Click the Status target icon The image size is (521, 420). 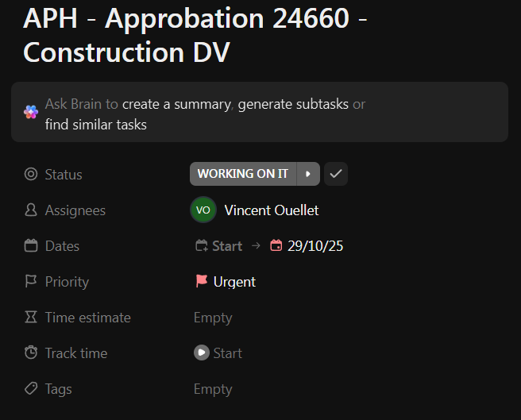click(x=31, y=174)
